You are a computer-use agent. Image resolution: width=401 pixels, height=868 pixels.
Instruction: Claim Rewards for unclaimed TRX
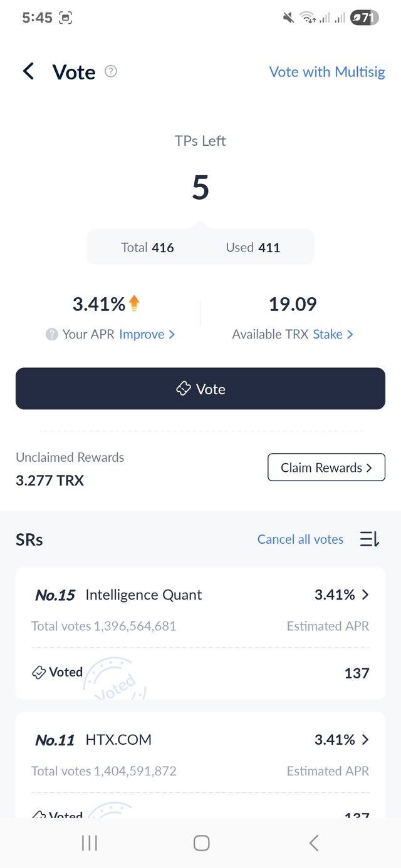click(326, 467)
